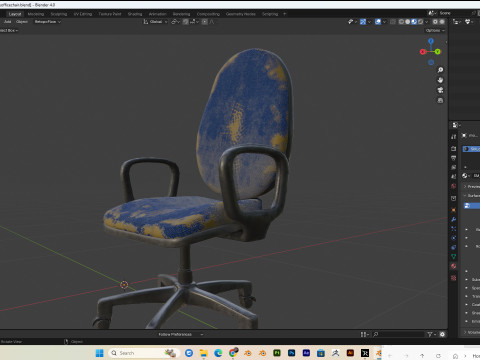Open snapping options dropdown
The image size is (480, 360).
pyautogui.click(x=194, y=22)
